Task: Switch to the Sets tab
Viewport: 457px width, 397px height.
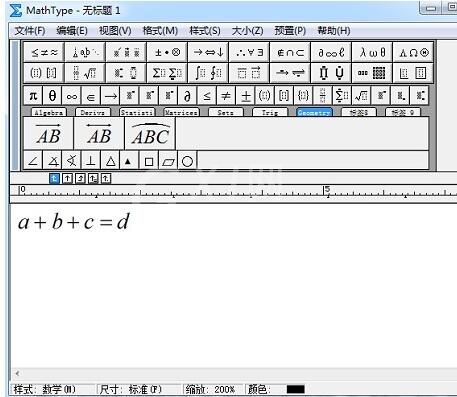Action: [226, 112]
